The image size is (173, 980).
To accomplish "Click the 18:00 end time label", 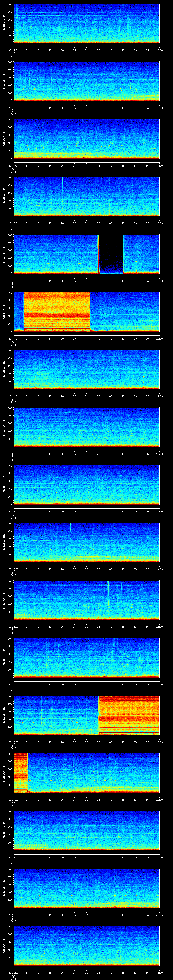I will point(160,223).
